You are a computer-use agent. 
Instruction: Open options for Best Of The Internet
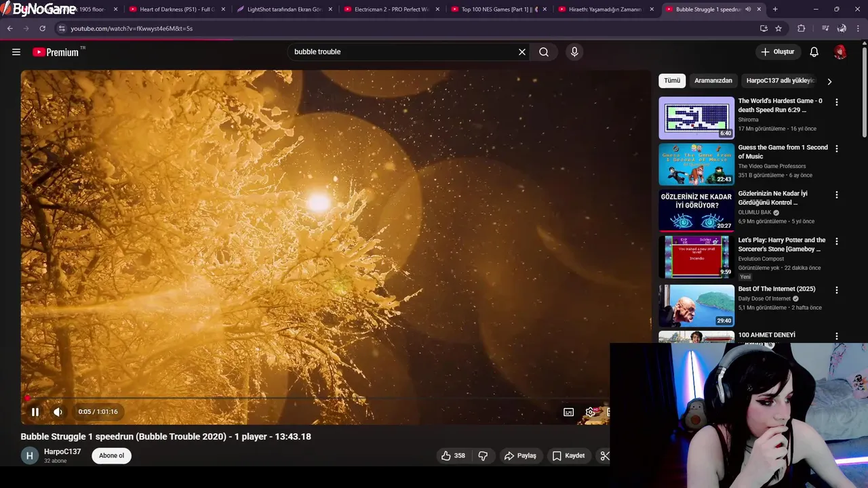(836, 290)
